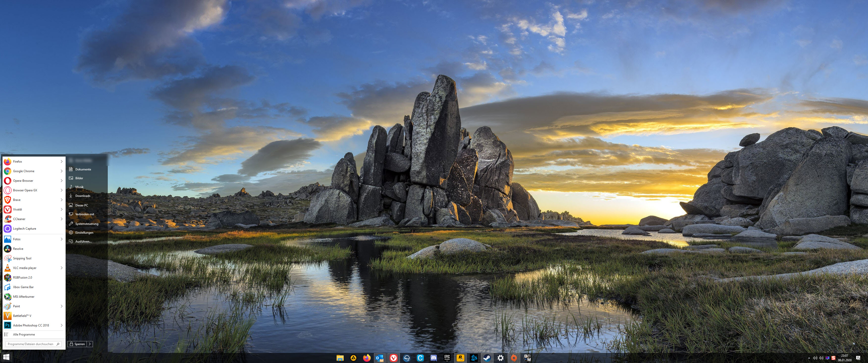The image size is (868, 363).
Task: Click the AIMP player taskbar icon
Action: tap(353, 358)
